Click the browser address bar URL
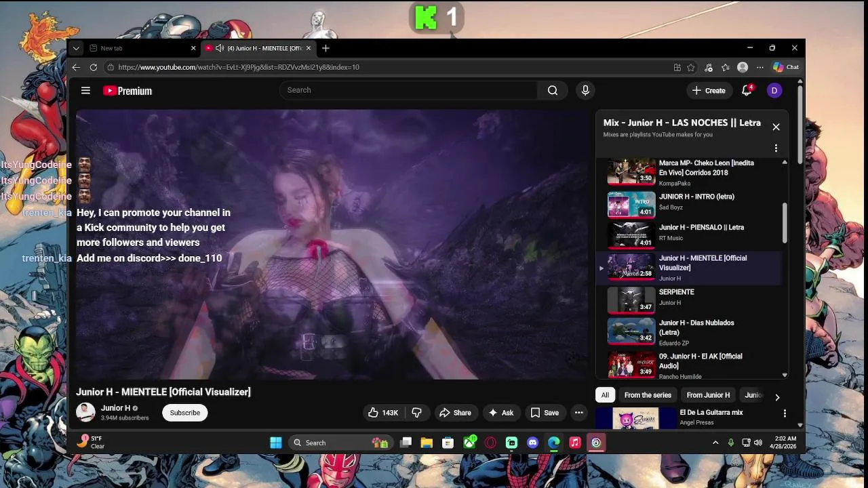Screen dimensions: 868x488 239,67
